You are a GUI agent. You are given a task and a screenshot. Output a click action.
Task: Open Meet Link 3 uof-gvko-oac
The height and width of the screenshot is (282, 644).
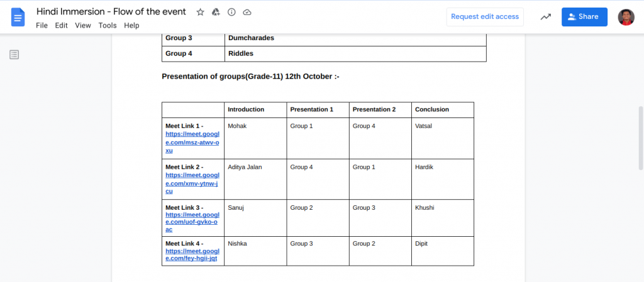click(192, 222)
